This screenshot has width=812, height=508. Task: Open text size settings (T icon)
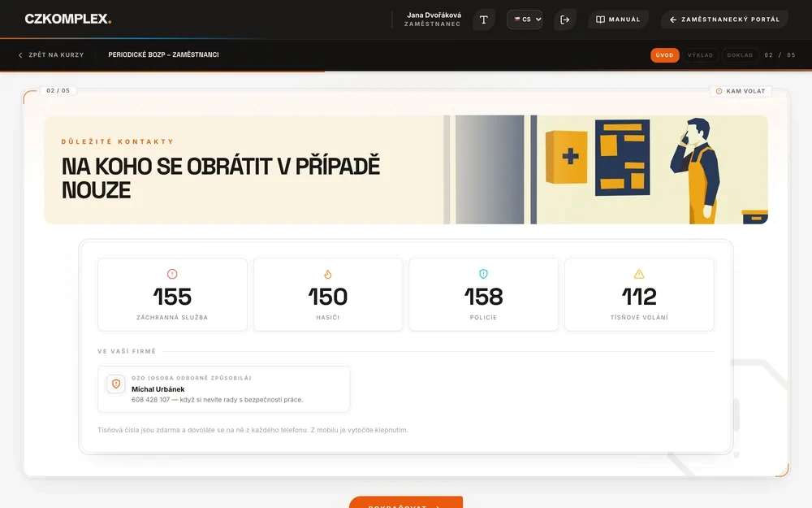point(484,20)
